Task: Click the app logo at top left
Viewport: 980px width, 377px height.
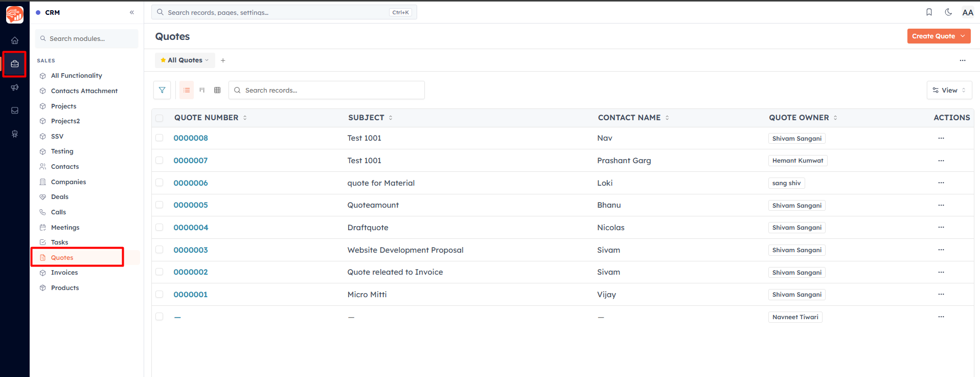Action: pyautogui.click(x=15, y=14)
